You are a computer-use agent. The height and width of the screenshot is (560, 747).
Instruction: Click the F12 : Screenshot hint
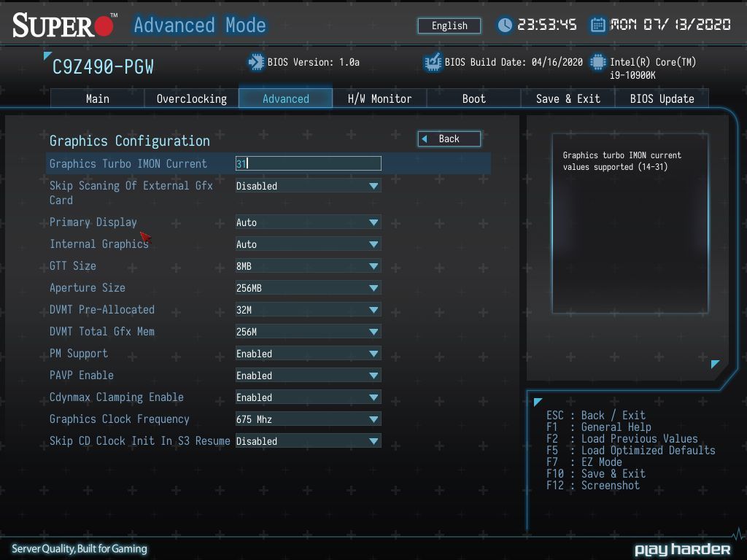pos(593,486)
